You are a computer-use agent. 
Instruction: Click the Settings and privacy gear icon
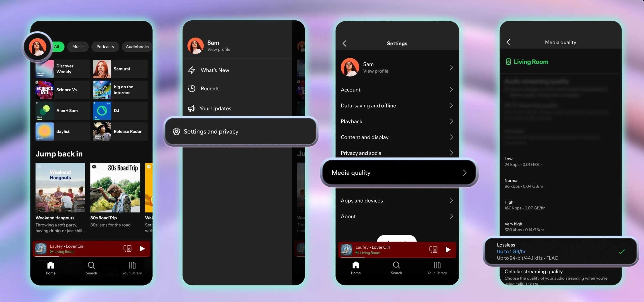tap(176, 131)
